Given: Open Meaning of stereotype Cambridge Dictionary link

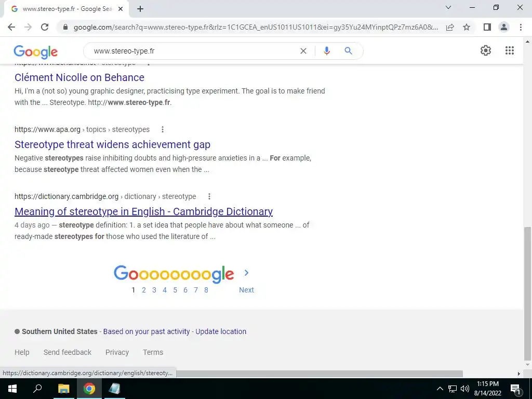Looking at the screenshot, I should (x=143, y=212).
